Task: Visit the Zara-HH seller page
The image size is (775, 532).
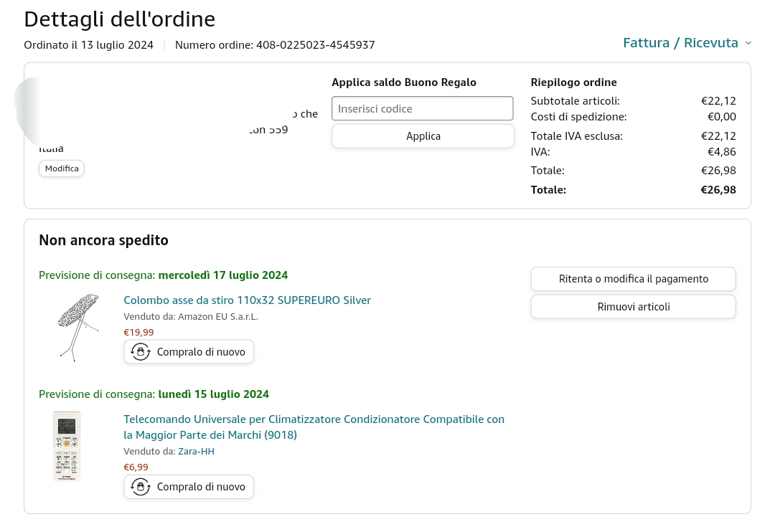Action: click(196, 452)
